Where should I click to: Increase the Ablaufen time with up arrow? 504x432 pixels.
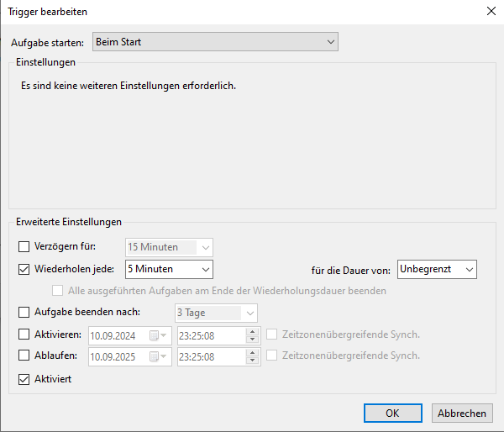pyautogui.click(x=252, y=353)
